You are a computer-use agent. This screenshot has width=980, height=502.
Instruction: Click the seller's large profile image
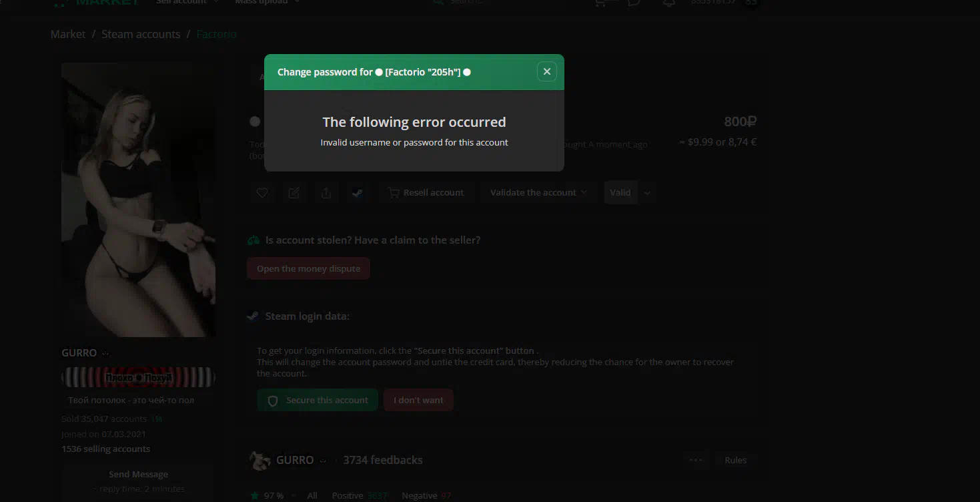138,200
